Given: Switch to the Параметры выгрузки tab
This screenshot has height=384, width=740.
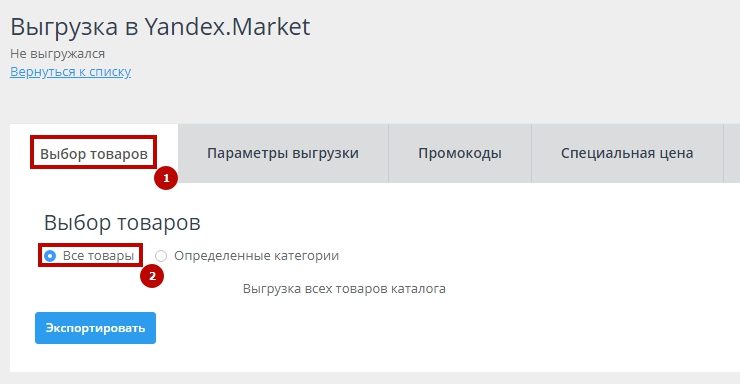Looking at the screenshot, I should [283, 153].
